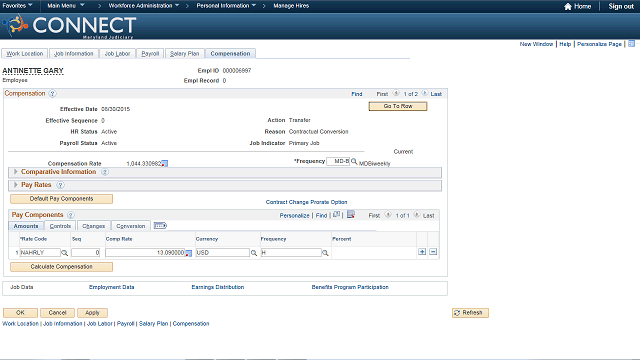640x360 pixels.
Task: Select Conversion tab in Pay Components
Action: coord(131,226)
